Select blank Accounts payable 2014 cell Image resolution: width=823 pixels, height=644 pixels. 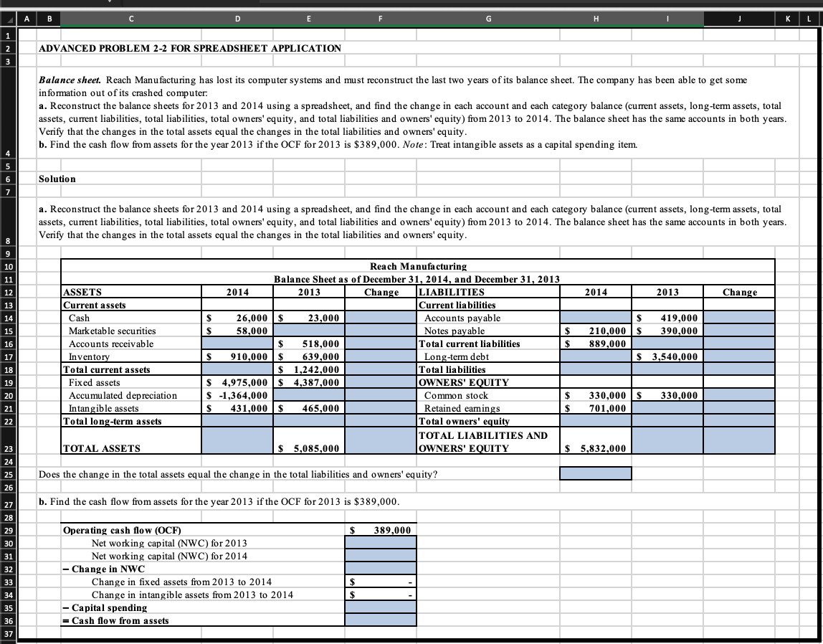tap(596, 318)
